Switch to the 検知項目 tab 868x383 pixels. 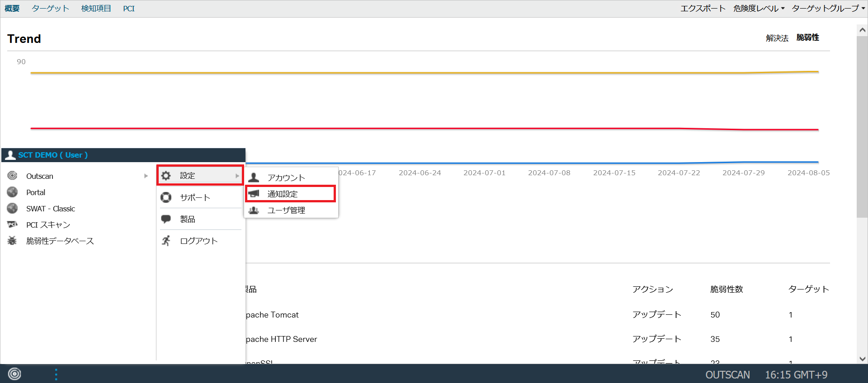click(96, 9)
